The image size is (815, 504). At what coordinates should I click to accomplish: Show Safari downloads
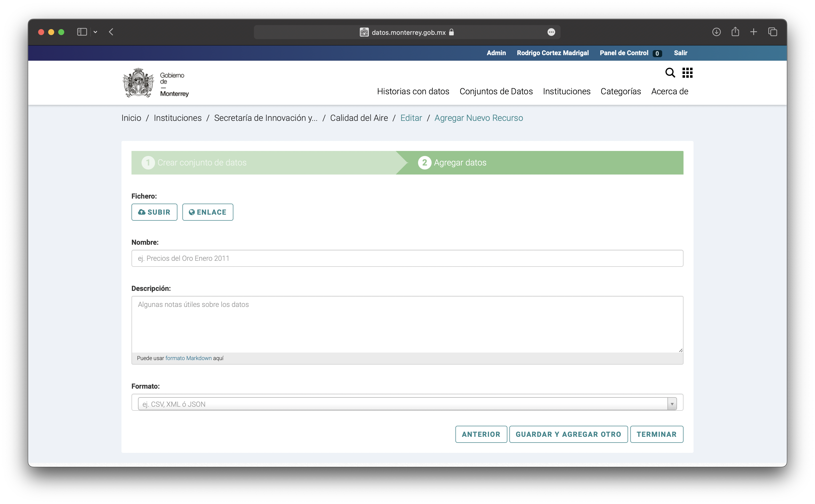click(716, 32)
